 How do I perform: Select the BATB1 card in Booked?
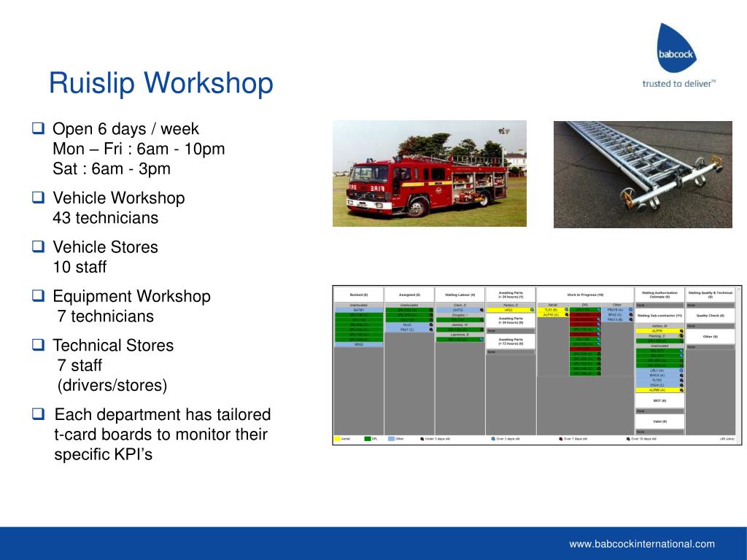point(359,310)
